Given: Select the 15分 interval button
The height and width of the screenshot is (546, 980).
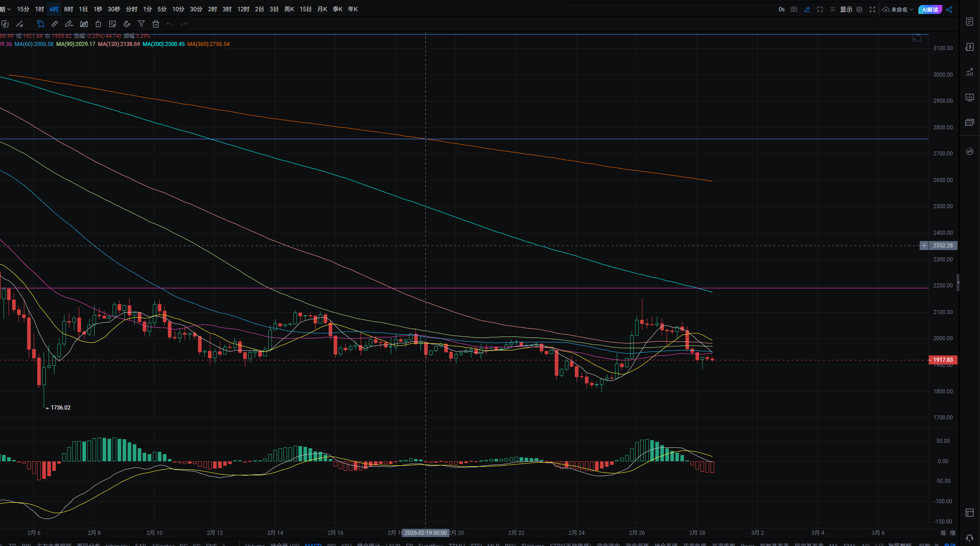Looking at the screenshot, I should 23,9.
